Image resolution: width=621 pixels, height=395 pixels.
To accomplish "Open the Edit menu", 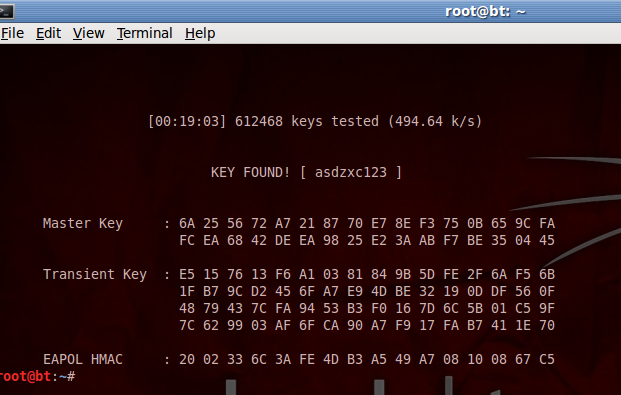I will (x=48, y=33).
